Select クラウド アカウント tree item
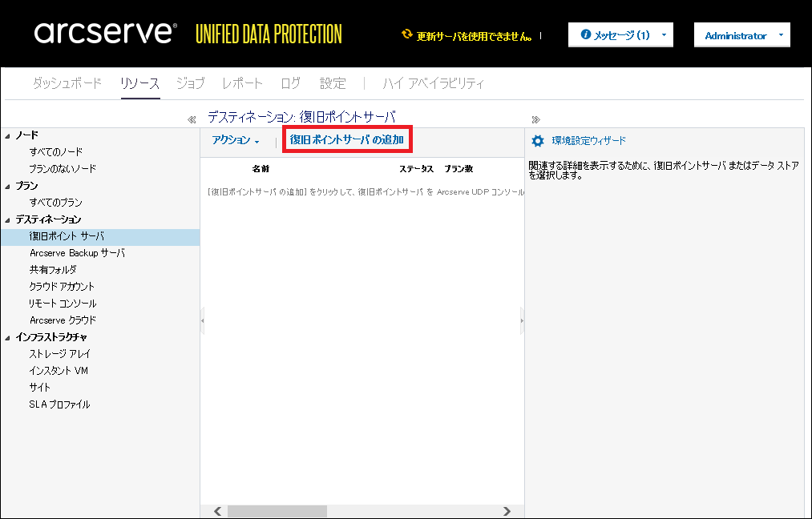 click(x=63, y=287)
